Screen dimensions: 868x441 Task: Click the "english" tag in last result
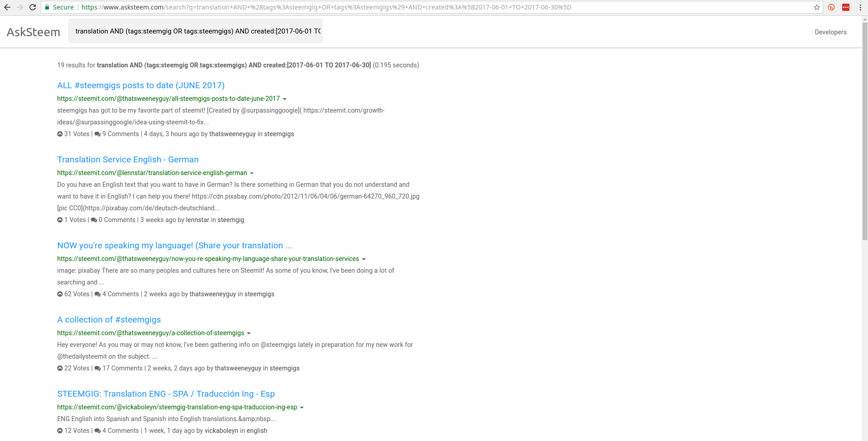click(257, 431)
